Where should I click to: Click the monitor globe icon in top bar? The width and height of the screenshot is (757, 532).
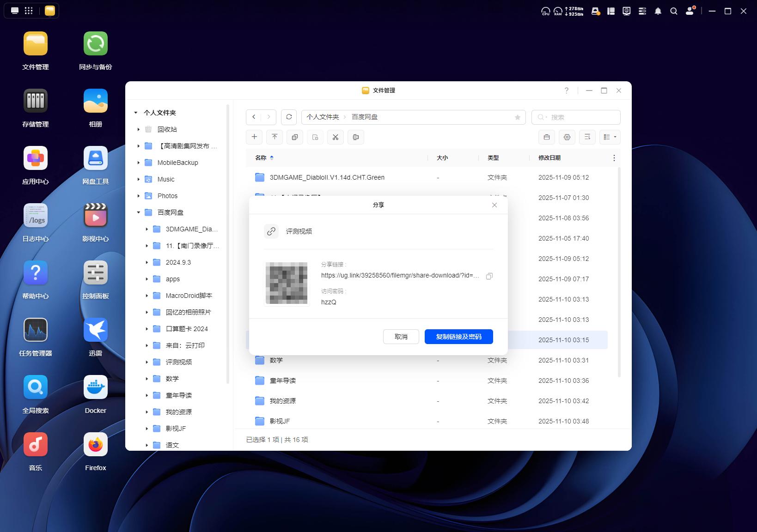[627, 11]
